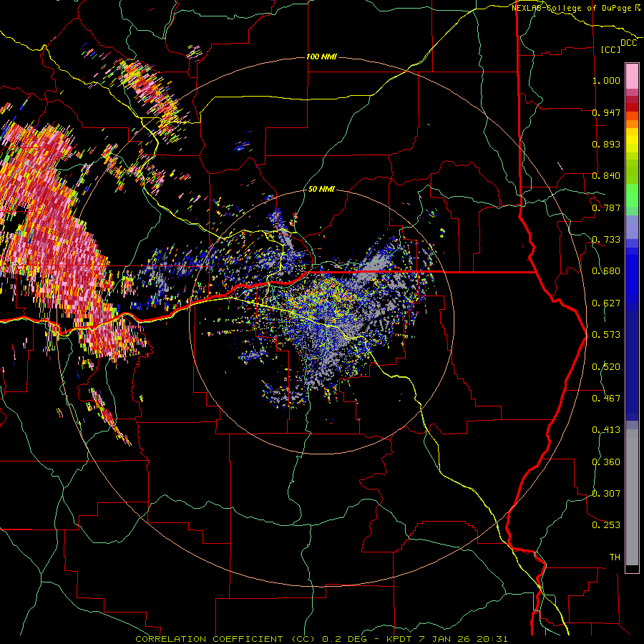Click the 0.840 color scale value
The height and width of the screenshot is (644, 644).
click(x=606, y=176)
